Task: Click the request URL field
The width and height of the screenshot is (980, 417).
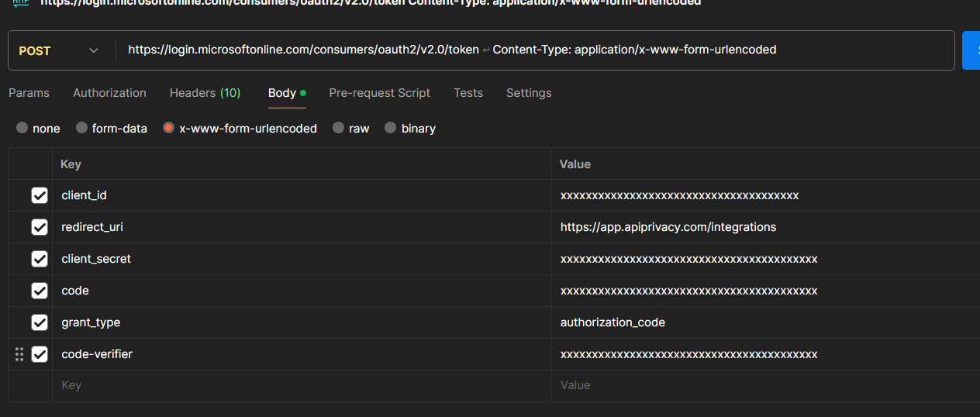Action: 535,50
